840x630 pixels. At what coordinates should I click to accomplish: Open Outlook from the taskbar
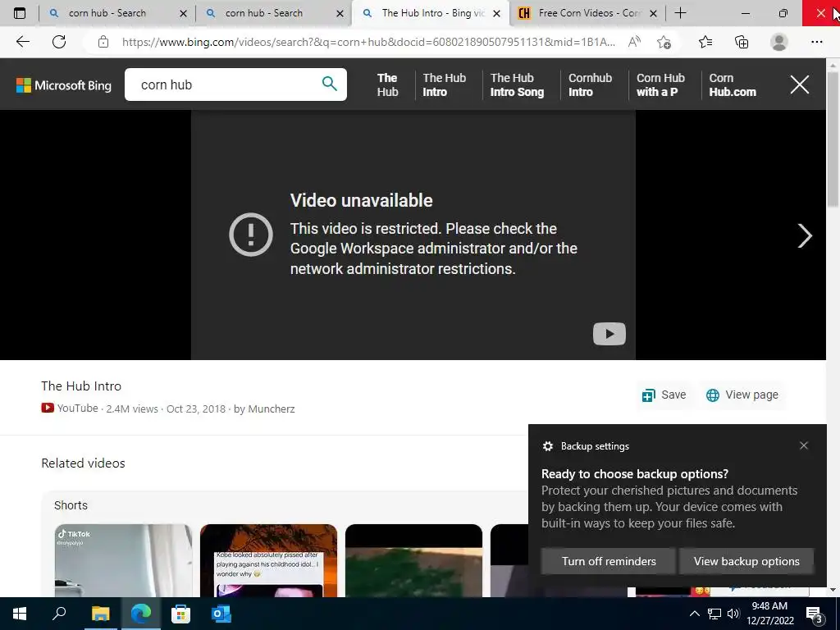pos(221,614)
